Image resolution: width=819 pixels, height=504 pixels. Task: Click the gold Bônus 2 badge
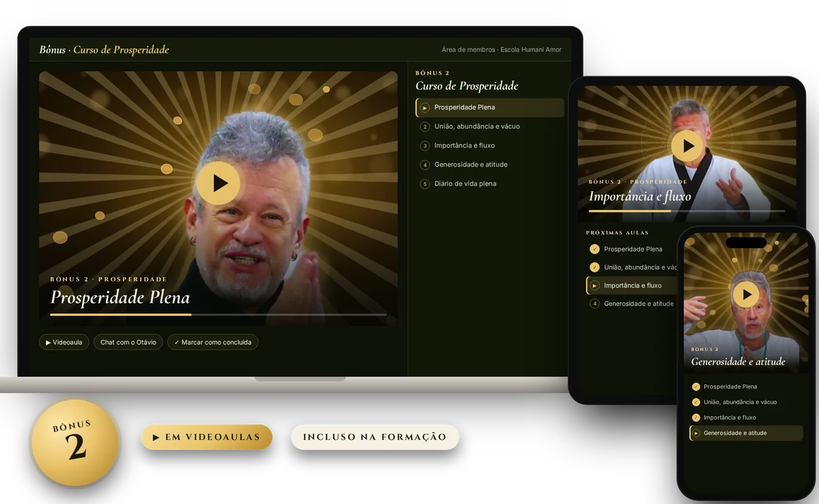pos(76,443)
